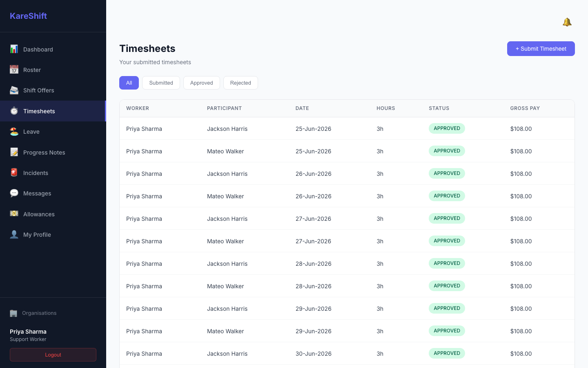
Task: Select Mateo Walker on 25-Jun-2026 row
Action: point(347,151)
